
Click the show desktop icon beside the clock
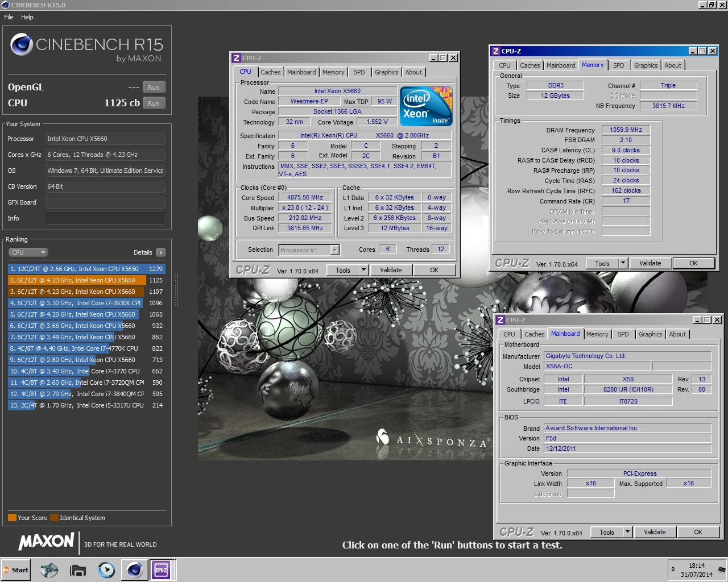[x=722, y=569]
